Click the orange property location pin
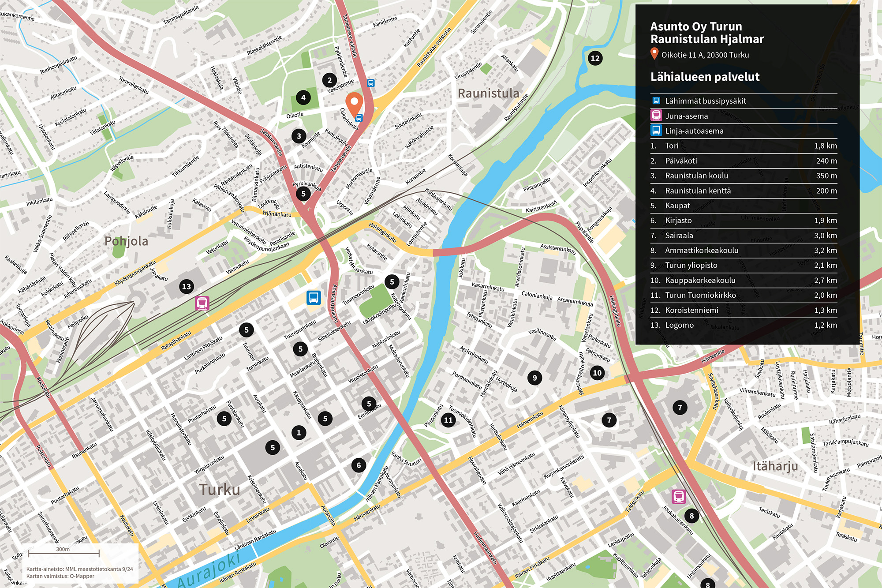 tap(354, 103)
